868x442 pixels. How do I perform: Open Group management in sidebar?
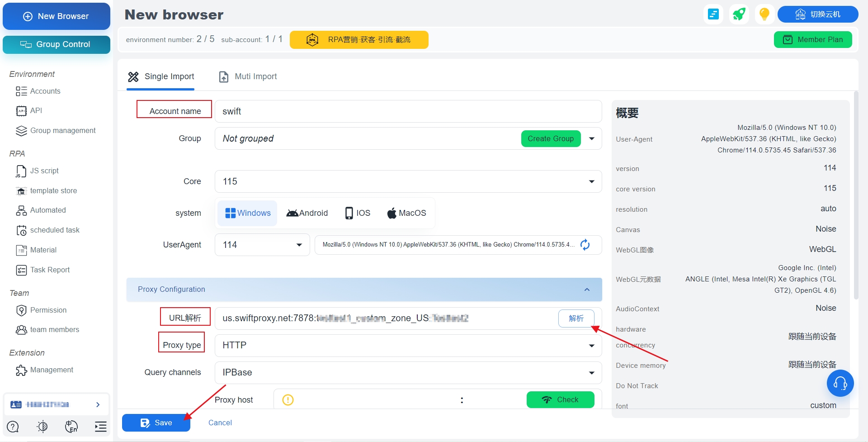point(63,131)
